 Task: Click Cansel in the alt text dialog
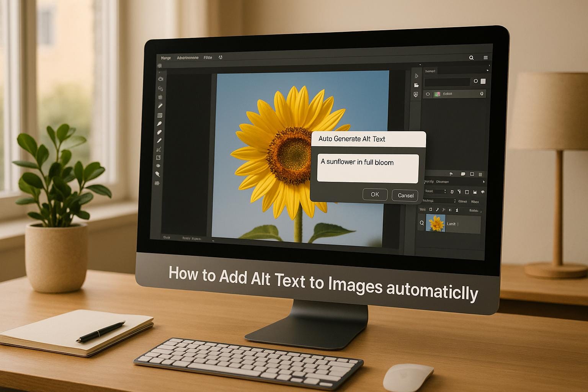(405, 196)
